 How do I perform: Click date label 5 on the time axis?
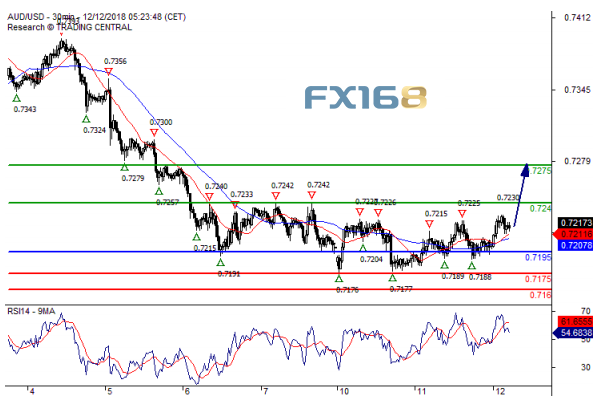point(109,392)
